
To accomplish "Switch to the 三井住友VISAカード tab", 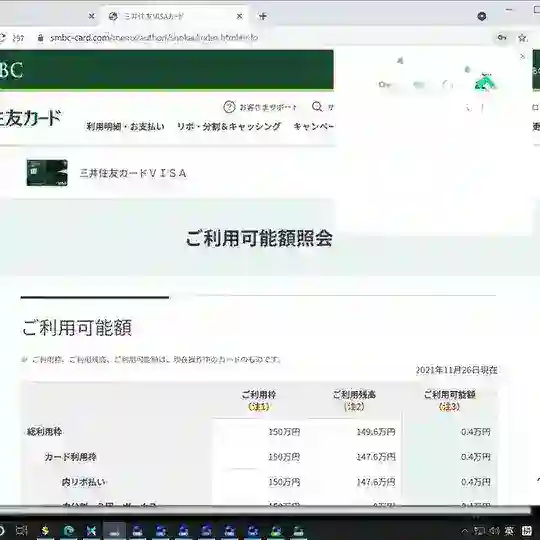I will [174, 16].
